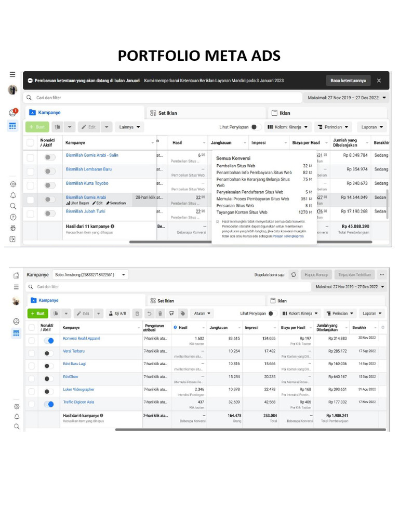Open hamburger menu beside the policy update banner
The width and height of the screenshot is (399, 532).
(12, 74)
